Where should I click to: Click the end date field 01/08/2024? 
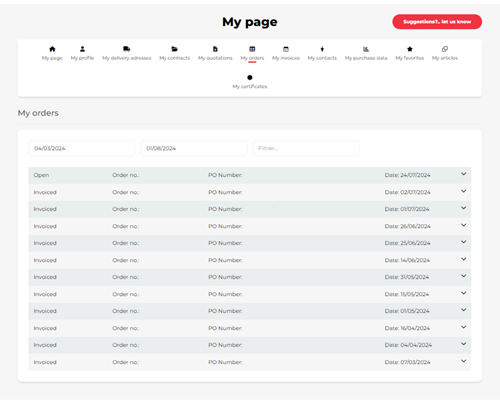[x=194, y=148]
